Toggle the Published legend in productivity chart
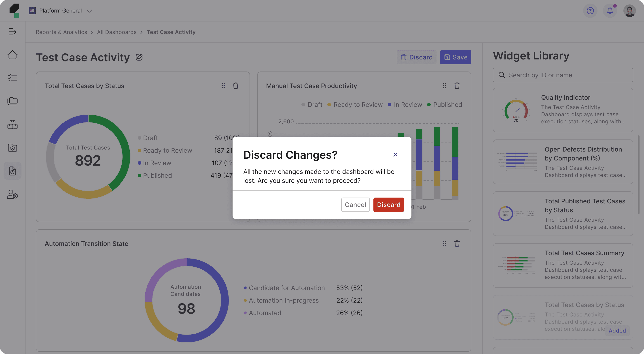Image resolution: width=644 pixels, height=354 pixels. coord(445,105)
